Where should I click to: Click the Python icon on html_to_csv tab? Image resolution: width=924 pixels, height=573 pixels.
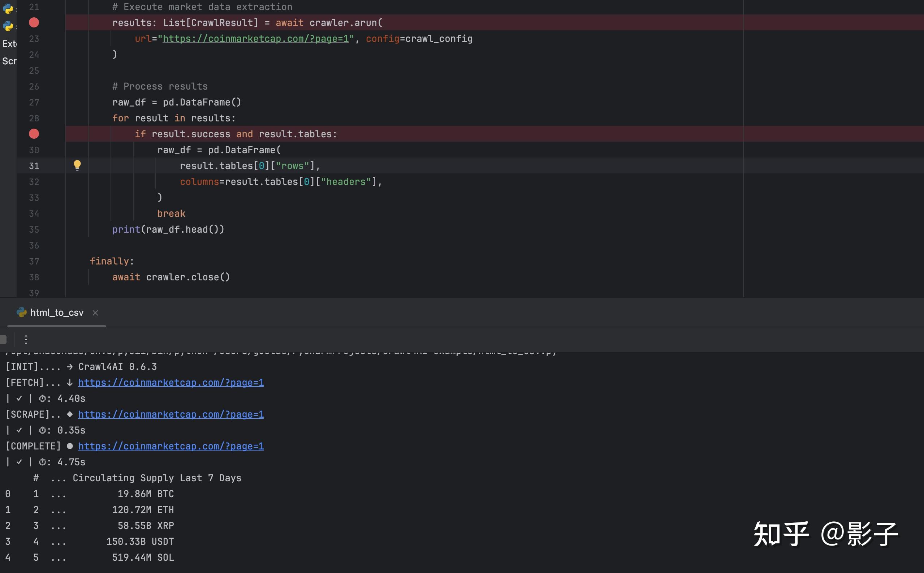tap(22, 312)
